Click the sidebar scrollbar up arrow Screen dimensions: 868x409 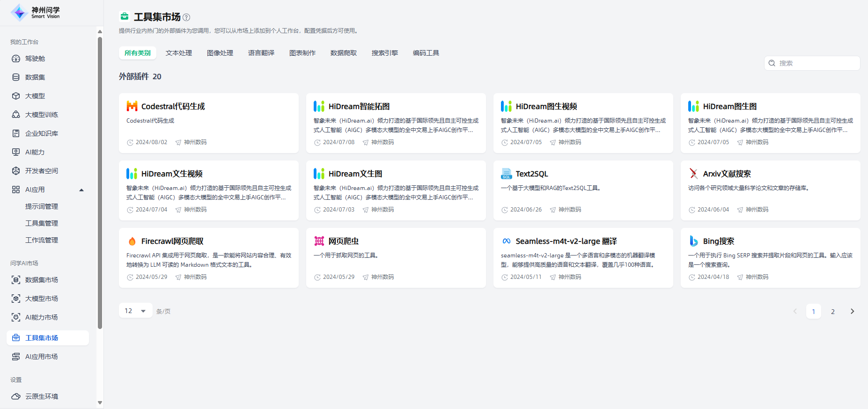coord(100,32)
